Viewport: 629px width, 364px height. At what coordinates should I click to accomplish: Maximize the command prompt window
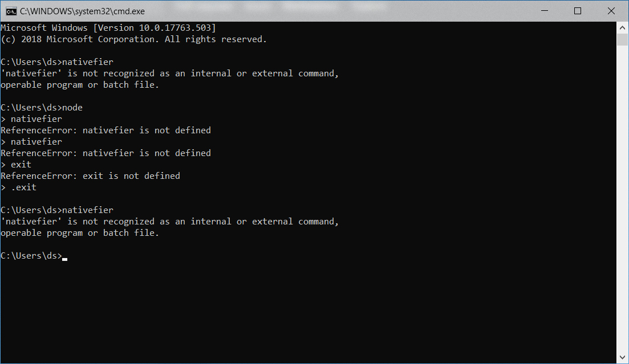(578, 11)
